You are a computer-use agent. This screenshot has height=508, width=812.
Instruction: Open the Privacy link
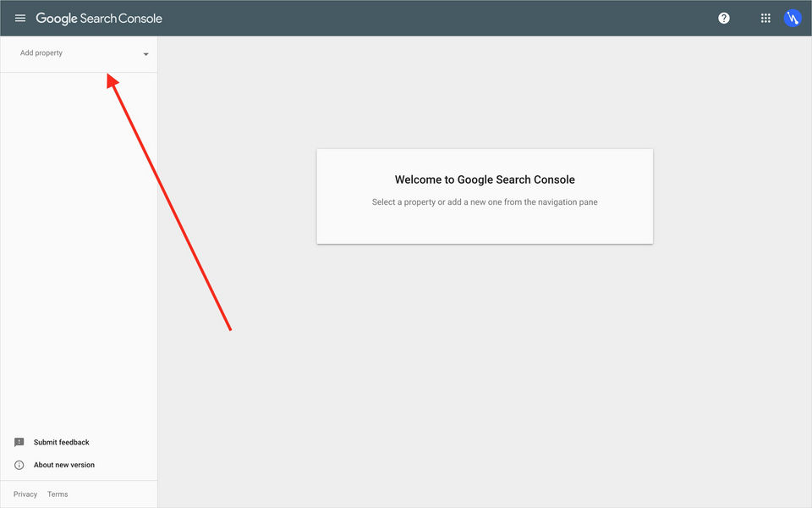[25, 494]
